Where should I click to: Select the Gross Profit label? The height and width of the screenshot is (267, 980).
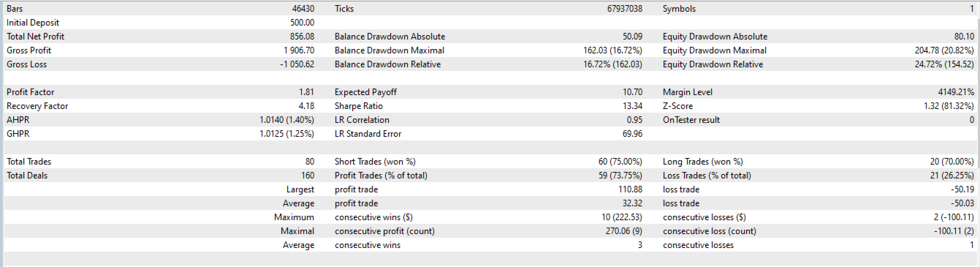(29, 50)
